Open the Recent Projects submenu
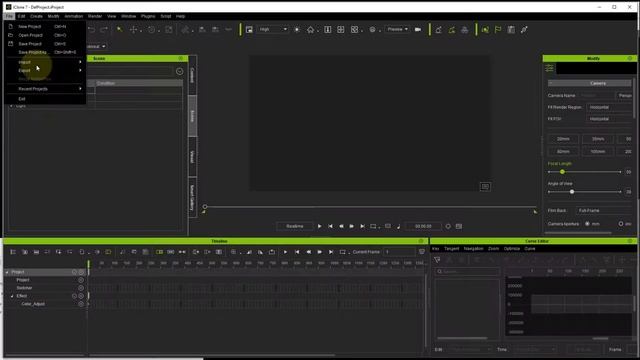 [x=44, y=89]
